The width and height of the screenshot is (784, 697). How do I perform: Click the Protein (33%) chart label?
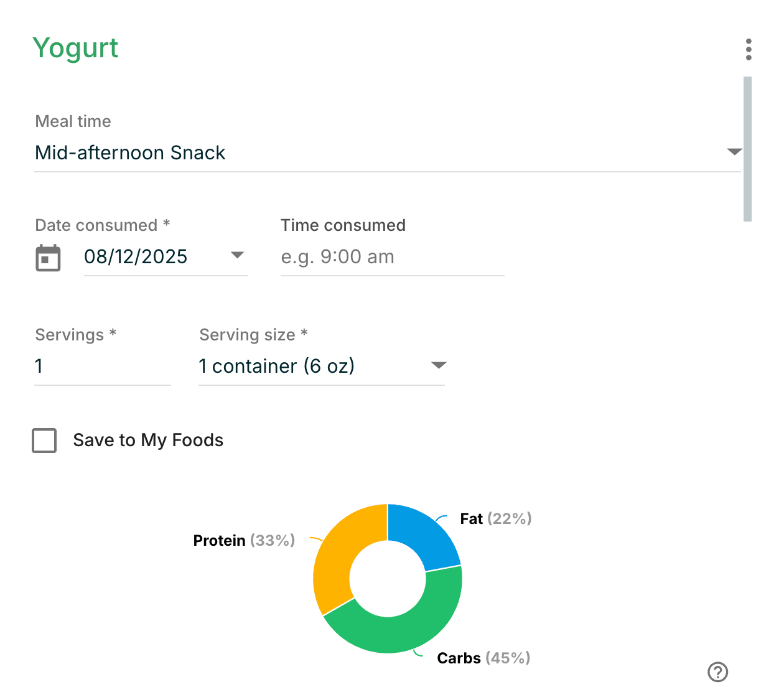click(x=244, y=541)
